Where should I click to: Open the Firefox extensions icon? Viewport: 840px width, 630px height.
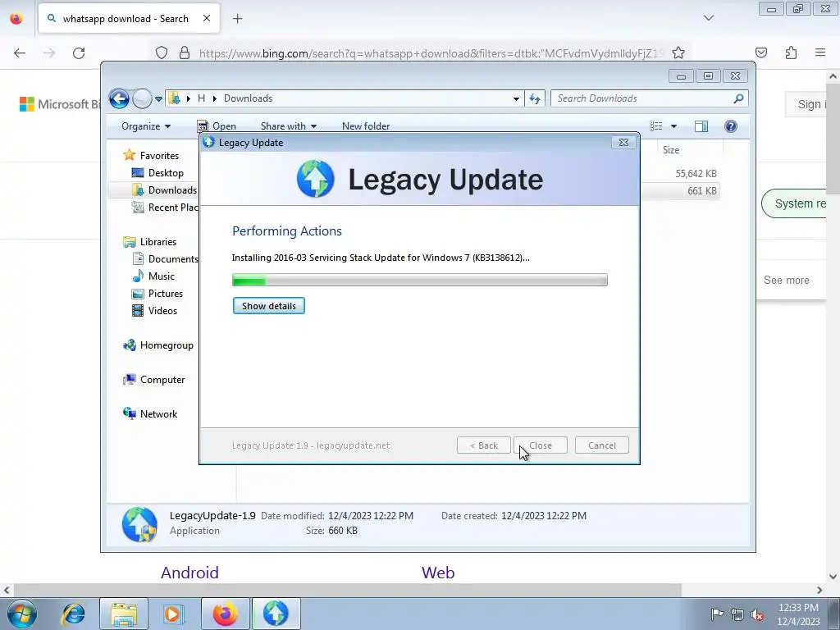coord(792,52)
